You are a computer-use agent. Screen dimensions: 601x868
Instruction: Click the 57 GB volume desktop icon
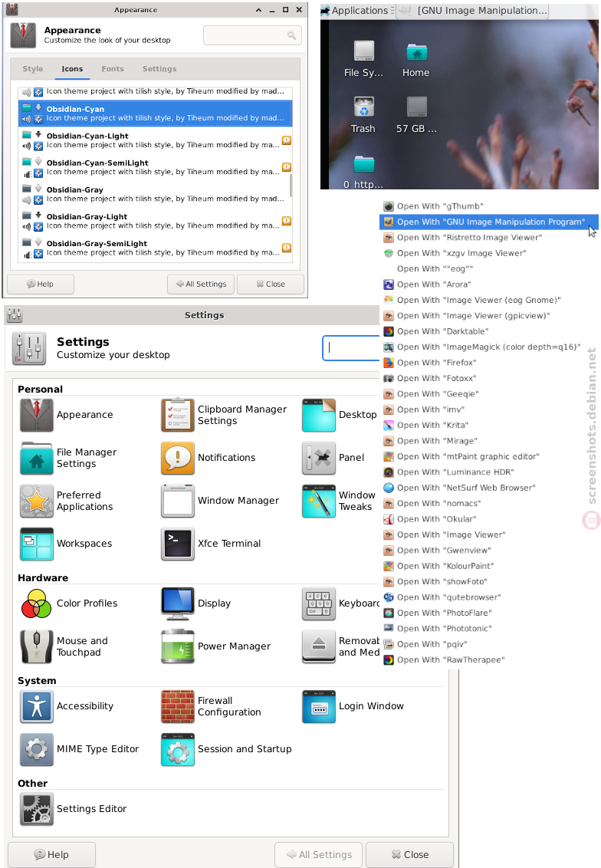(x=416, y=107)
